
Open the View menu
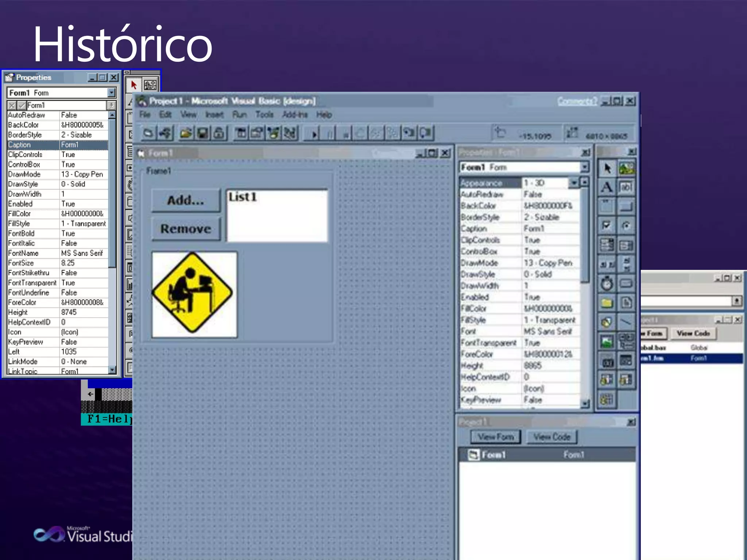pyautogui.click(x=189, y=114)
